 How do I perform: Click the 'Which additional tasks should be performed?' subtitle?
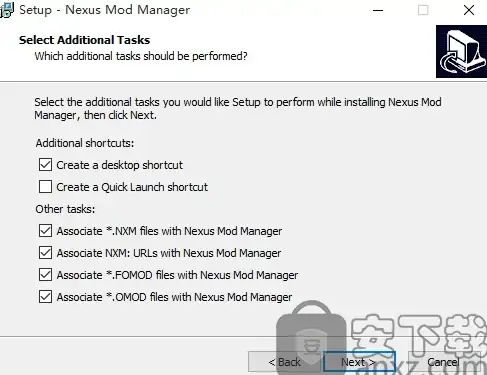(141, 56)
